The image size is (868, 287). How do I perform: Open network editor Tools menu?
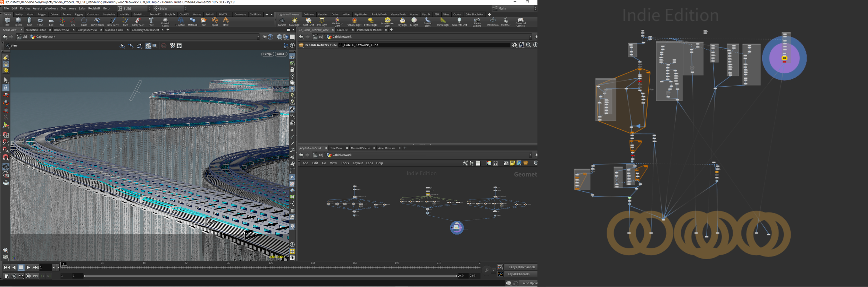click(345, 163)
